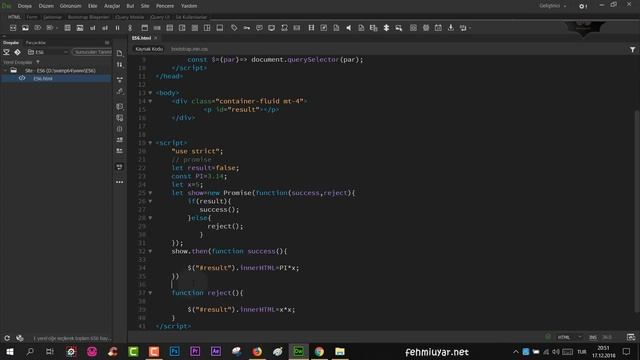The width and height of the screenshot is (640, 360).
Task: Click the code filter funnel icon
Action: [x=632, y=49]
